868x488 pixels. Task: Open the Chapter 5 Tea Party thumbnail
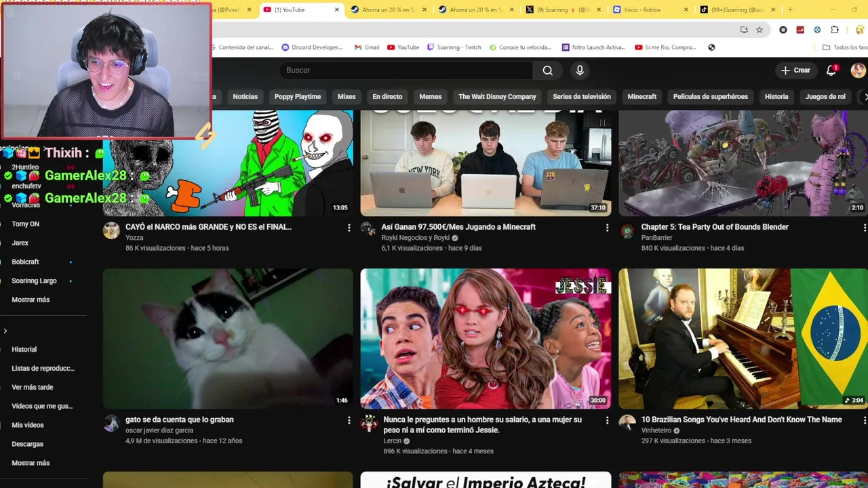(743, 163)
